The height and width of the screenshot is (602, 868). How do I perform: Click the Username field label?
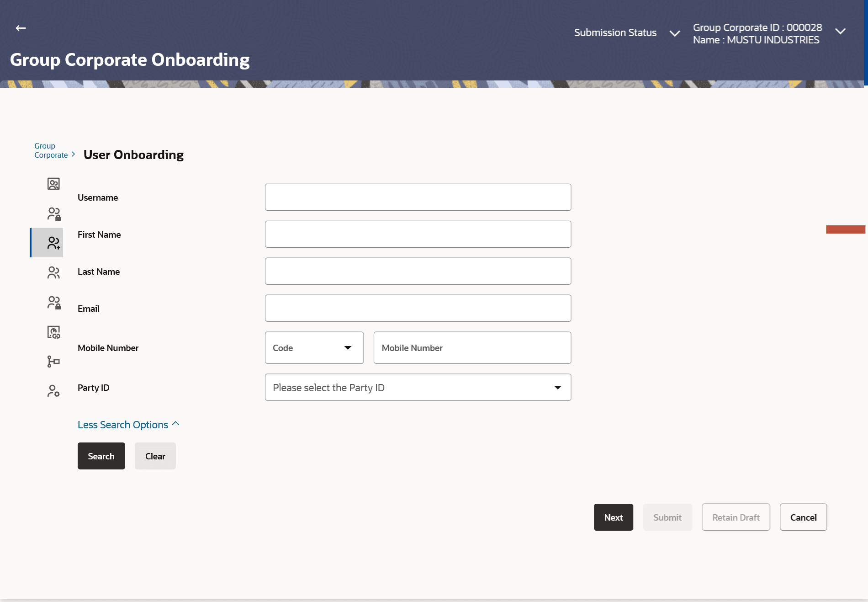[98, 197]
